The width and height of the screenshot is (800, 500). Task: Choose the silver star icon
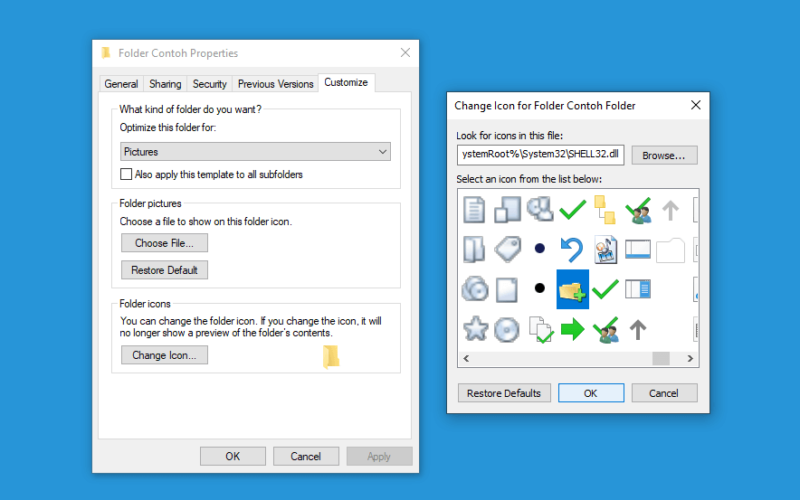coord(475,329)
